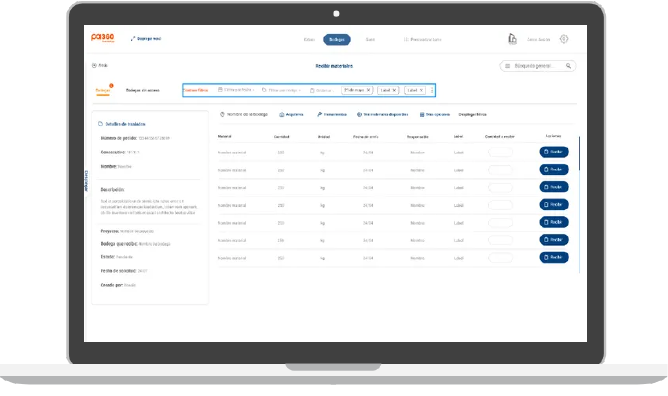Open the Filtrar por código dropdown

(x=282, y=90)
